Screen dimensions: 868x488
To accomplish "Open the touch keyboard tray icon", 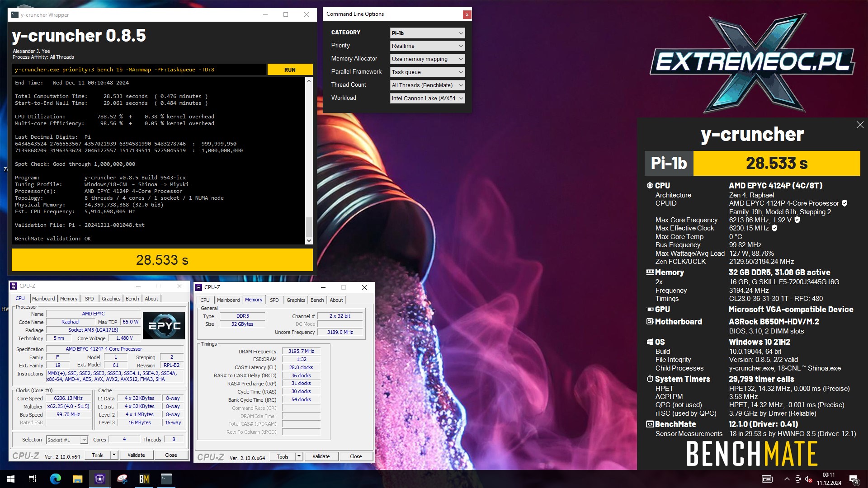I will pos(767,479).
